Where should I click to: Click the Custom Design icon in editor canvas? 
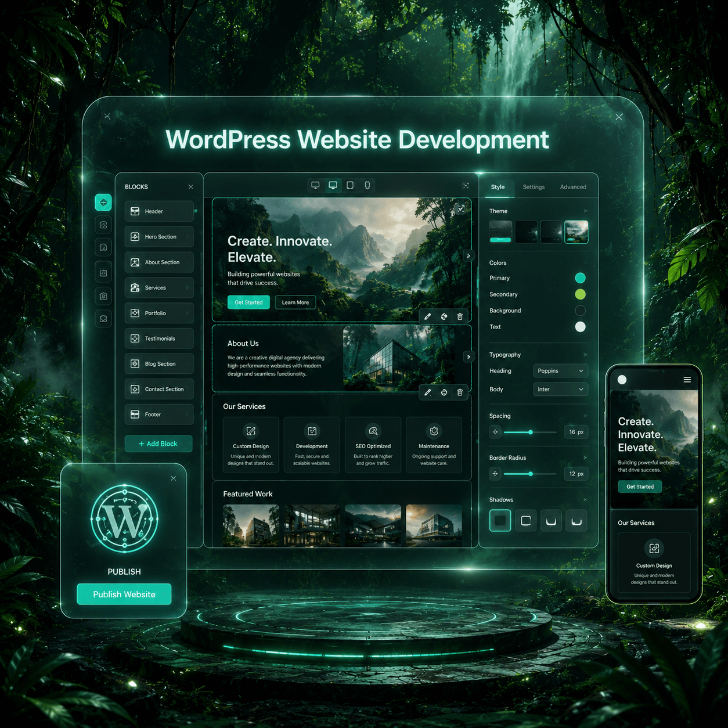pyautogui.click(x=251, y=431)
